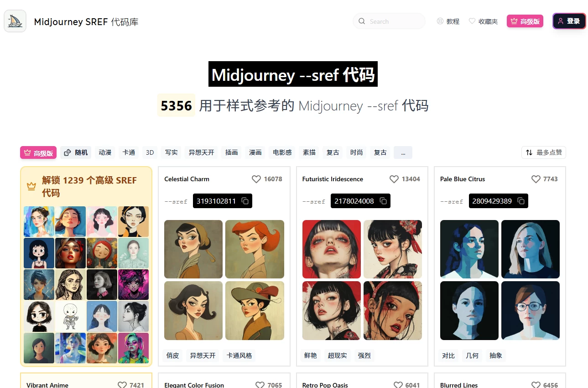Click the 高级版 crown filter chip
The image size is (588, 388).
[38, 152]
